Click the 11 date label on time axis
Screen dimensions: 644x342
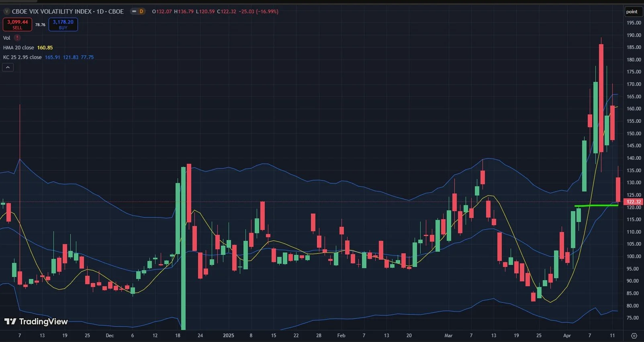[612, 336]
